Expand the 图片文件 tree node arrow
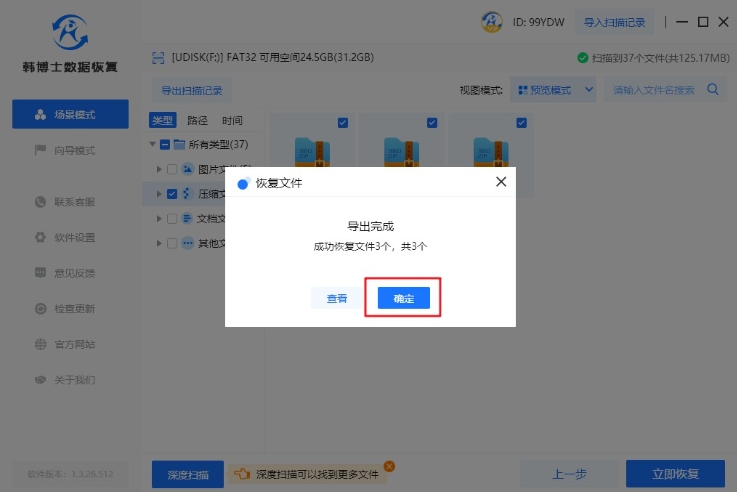The height and width of the screenshot is (492, 737). pos(159,169)
